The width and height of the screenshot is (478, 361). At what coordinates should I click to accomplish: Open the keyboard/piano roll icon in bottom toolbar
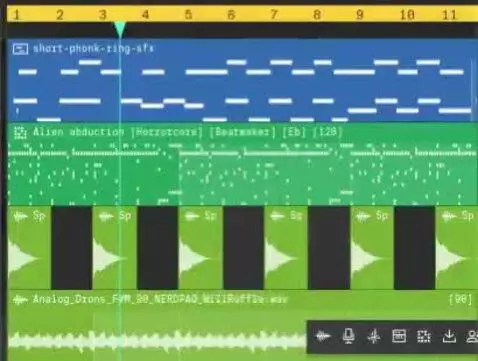(399, 336)
